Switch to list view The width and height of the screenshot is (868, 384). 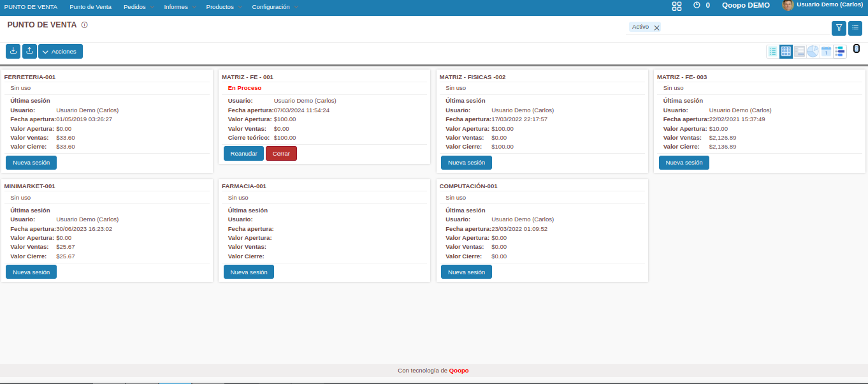pos(772,52)
